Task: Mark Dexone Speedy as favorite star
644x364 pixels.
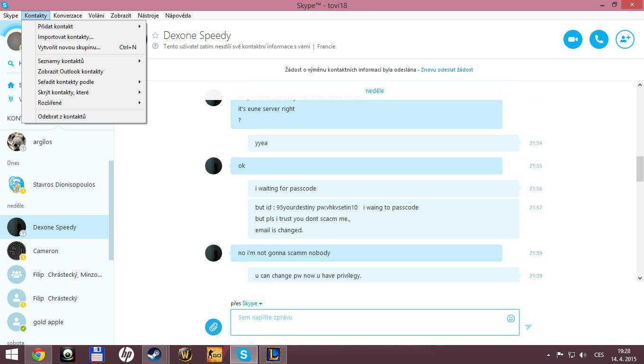Action: (155, 36)
